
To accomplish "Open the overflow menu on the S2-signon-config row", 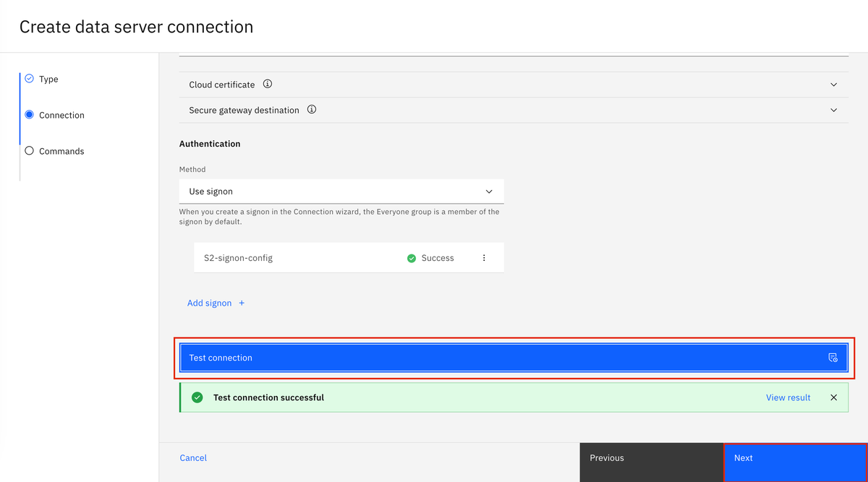I will 484,257.
